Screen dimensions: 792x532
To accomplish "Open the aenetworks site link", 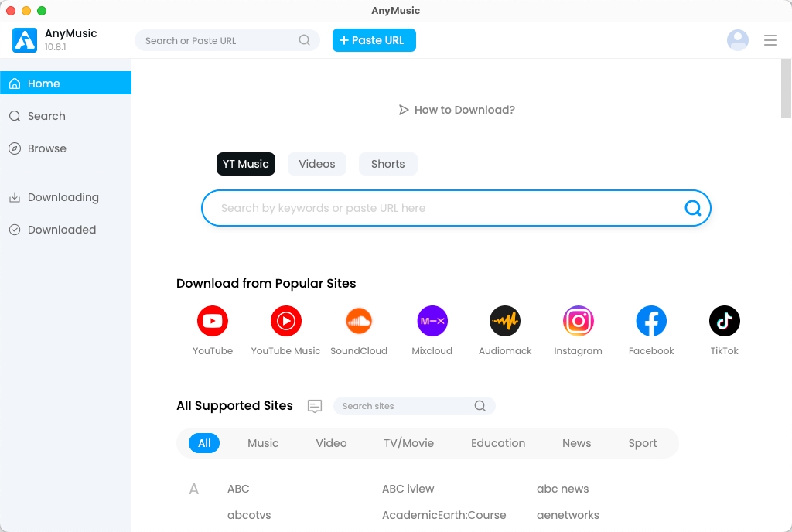I will pyautogui.click(x=568, y=515).
